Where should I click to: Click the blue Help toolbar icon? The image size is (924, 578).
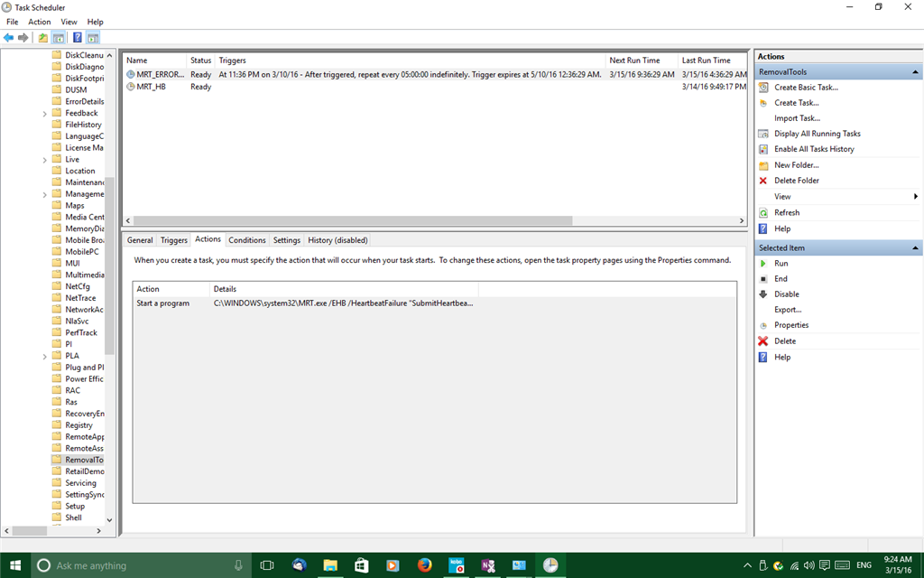point(78,38)
